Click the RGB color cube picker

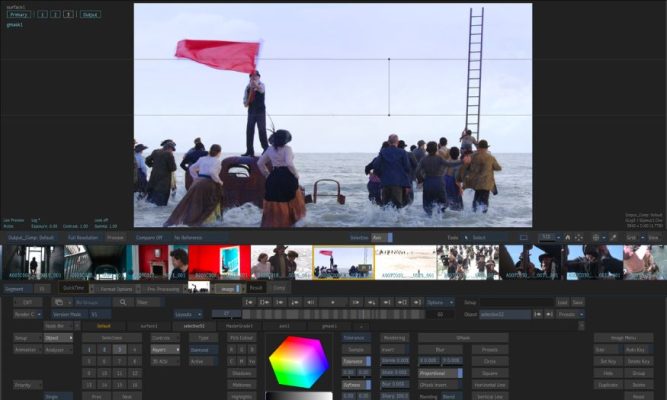(x=298, y=361)
